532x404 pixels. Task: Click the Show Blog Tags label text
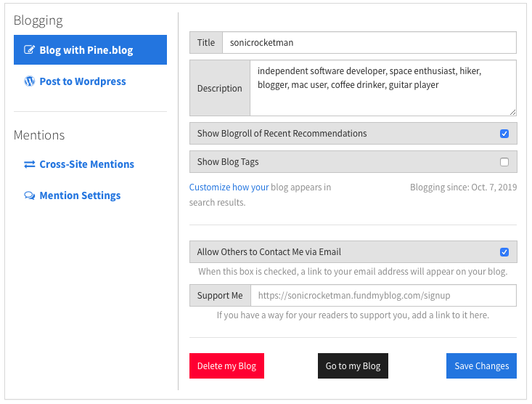228,162
